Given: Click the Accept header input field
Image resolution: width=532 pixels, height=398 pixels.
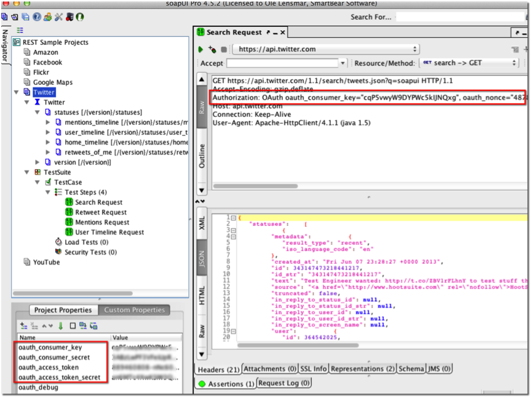Looking at the screenshot, I should (283, 63).
